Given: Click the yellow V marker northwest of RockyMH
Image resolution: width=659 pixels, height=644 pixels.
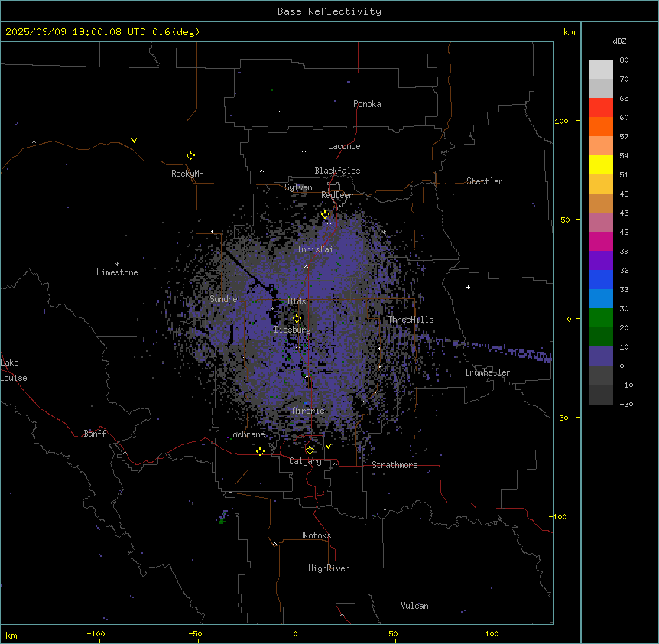Looking at the screenshot, I should 134,141.
